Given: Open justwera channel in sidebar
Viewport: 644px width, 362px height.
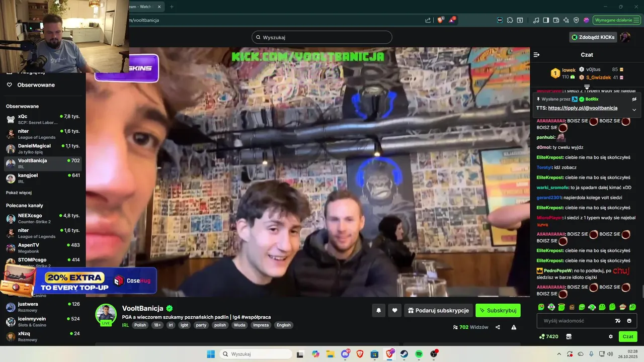Looking at the screenshot, I should [x=43, y=307].
